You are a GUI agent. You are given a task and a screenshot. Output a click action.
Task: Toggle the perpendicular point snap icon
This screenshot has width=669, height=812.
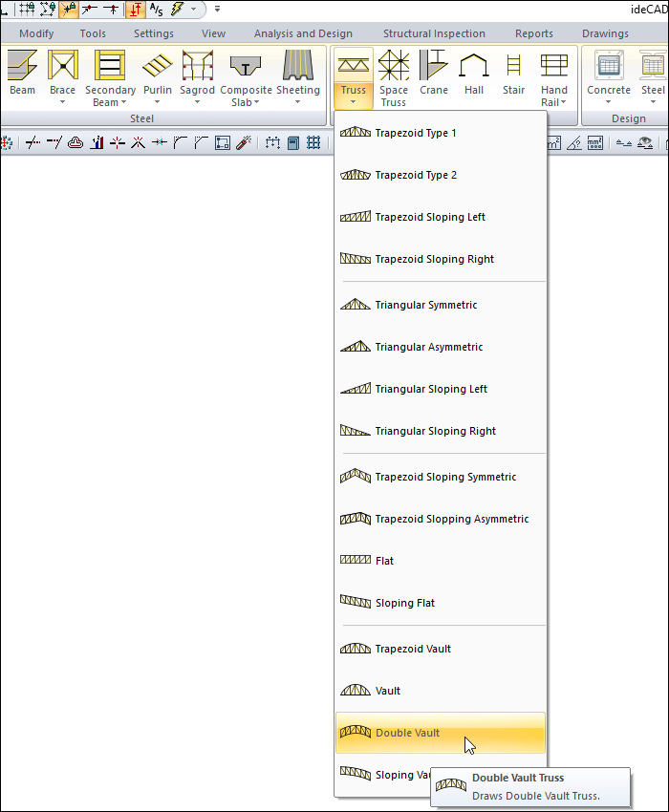[111, 9]
